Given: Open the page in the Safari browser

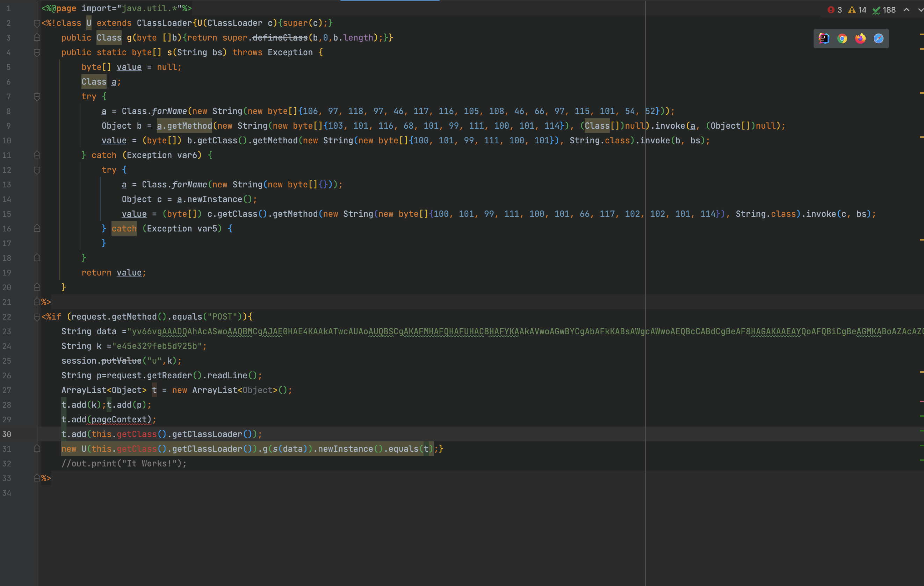Looking at the screenshot, I should [x=878, y=38].
